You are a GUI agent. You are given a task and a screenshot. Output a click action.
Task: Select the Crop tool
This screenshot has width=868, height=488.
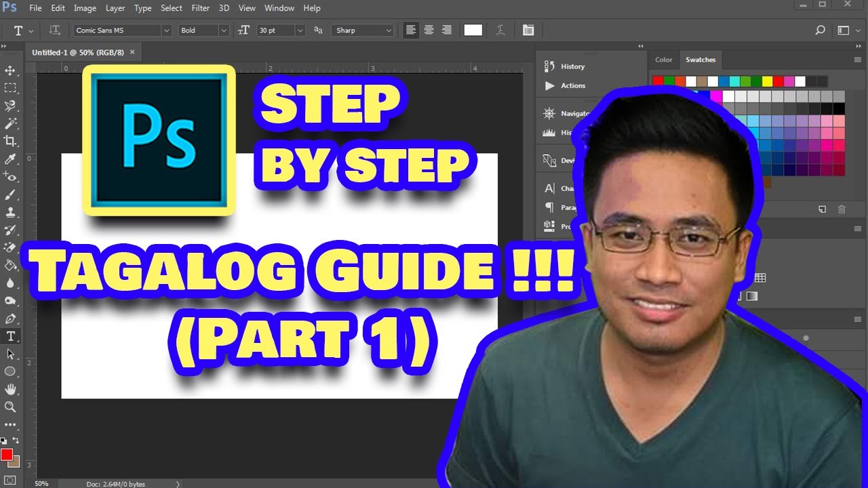(10, 141)
